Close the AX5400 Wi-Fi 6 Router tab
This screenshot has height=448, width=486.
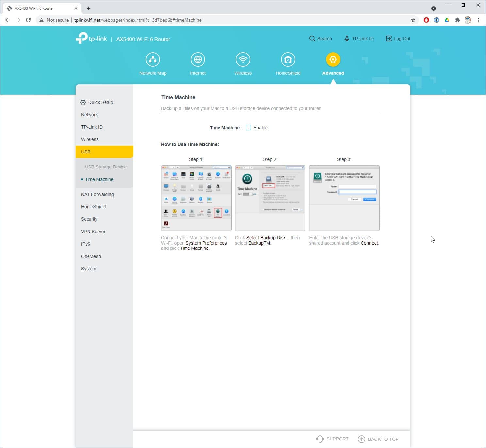76,8
